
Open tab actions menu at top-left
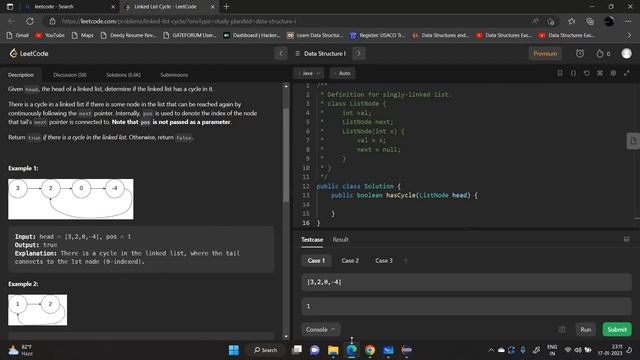pos(10,7)
